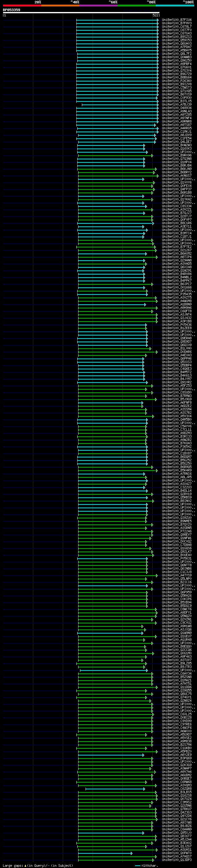The image size is (197, 868).
Task: Click the =100char. scale legend
Action: pyautogui.click(x=150, y=865)
